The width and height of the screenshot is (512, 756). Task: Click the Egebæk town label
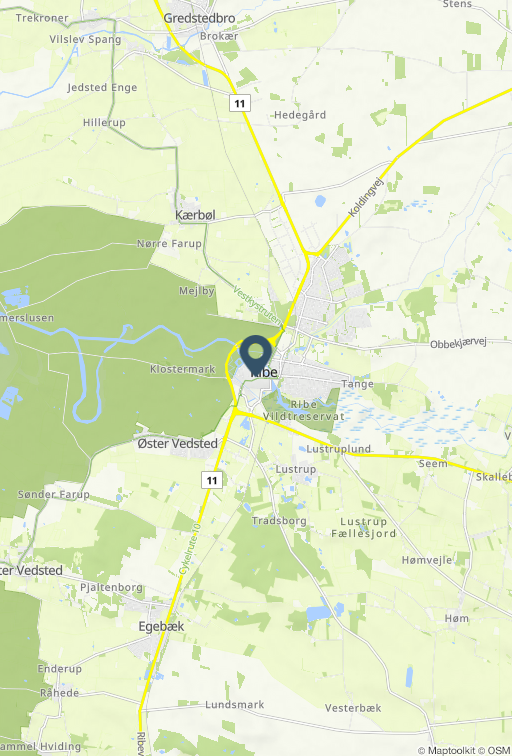(161, 626)
